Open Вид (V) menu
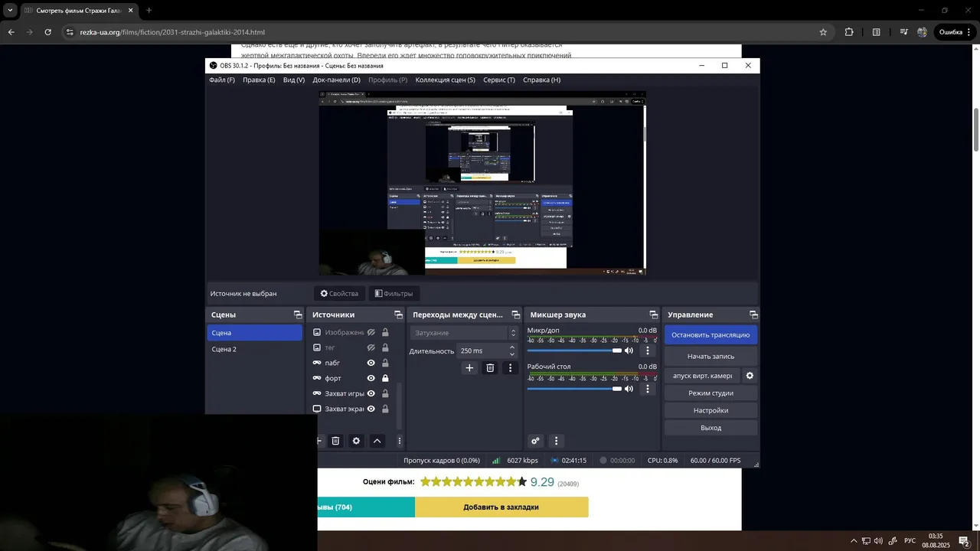Image resolution: width=980 pixels, height=551 pixels. 294,80
